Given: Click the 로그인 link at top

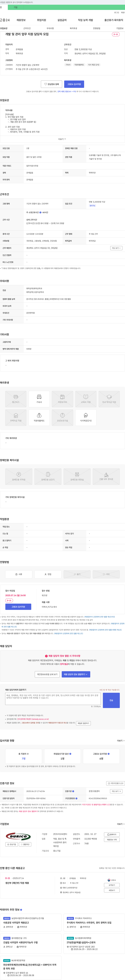Looking at the screenshot, I should tap(117, 13).
